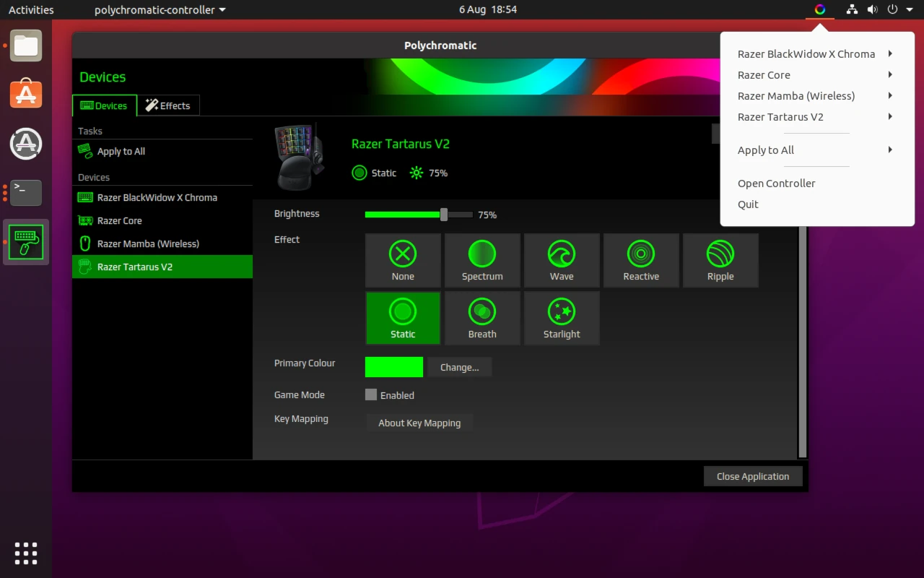Click the Apply to All task icon
The height and width of the screenshot is (578, 924).
[85, 151]
